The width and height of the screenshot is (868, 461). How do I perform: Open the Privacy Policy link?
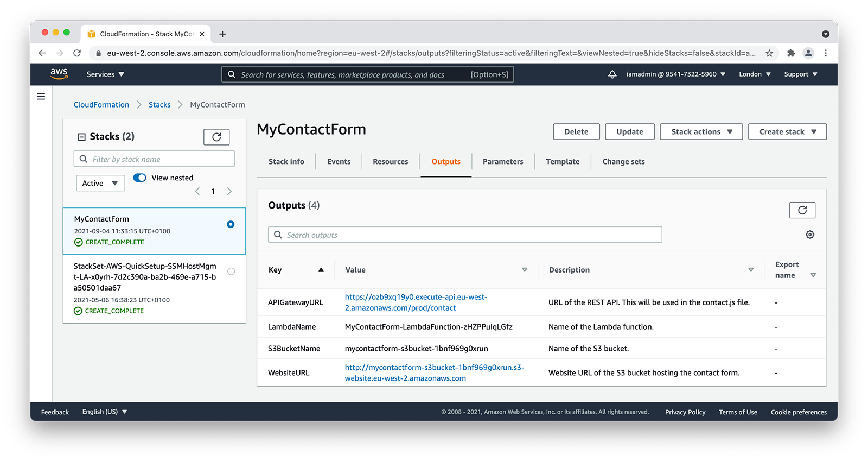point(685,412)
